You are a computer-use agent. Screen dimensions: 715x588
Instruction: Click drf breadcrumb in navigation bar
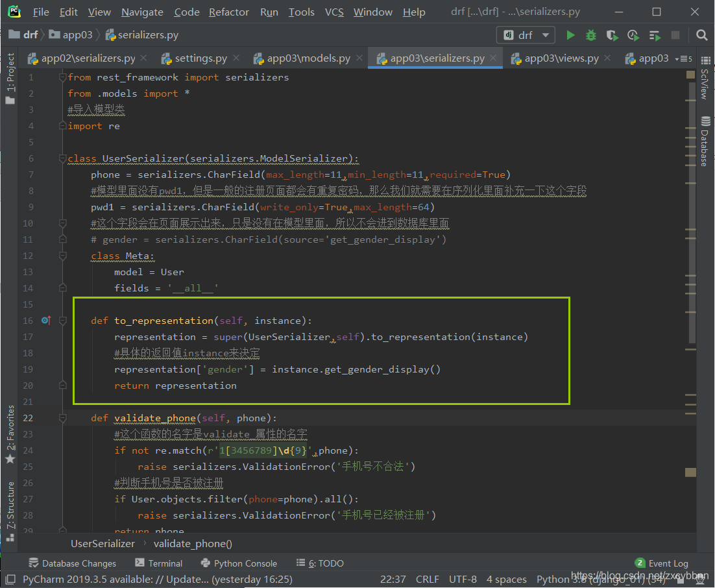[24, 34]
